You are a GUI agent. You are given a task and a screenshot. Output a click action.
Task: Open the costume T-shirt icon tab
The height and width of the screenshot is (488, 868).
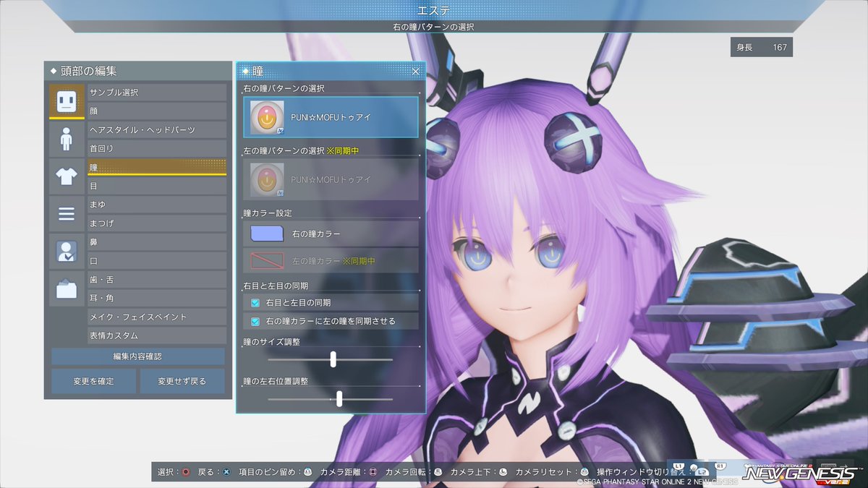pyautogui.click(x=67, y=176)
